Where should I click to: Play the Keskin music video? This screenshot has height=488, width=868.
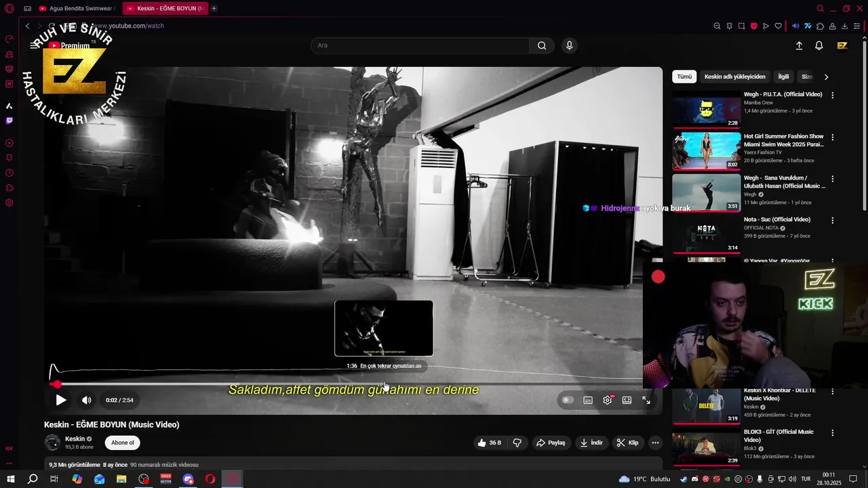(60, 400)
